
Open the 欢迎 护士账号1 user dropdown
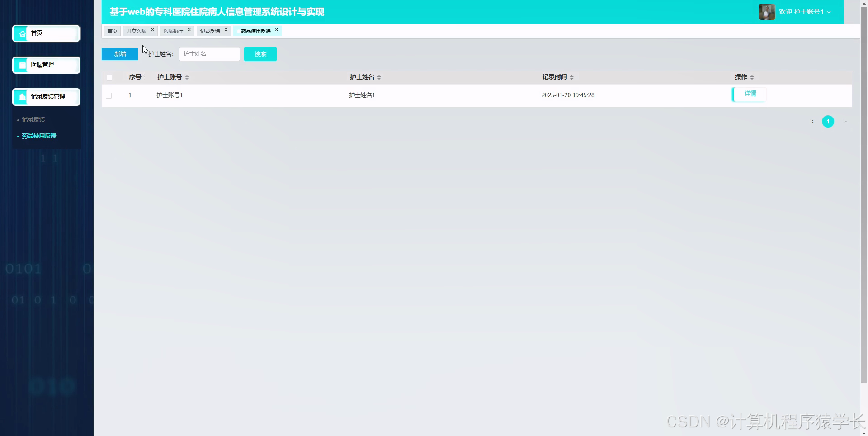point(805,12)
